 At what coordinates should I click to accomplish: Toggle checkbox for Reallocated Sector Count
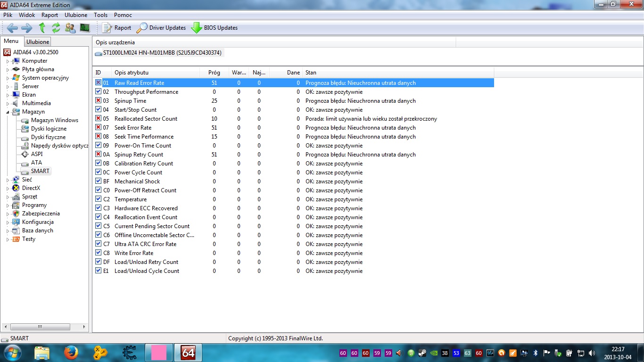tap(98, 118)
